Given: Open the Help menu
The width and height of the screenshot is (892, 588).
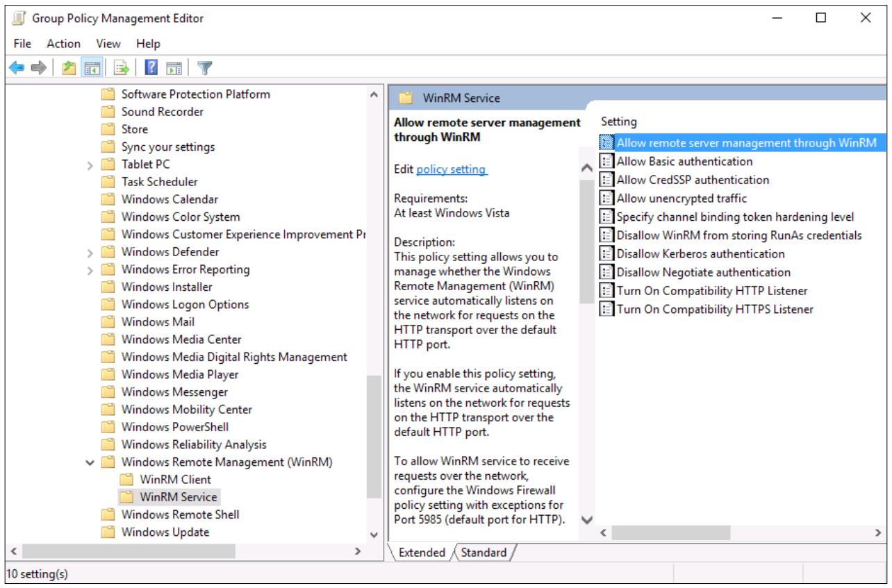Looking at the screenshot, I should (x=148, y=43).
